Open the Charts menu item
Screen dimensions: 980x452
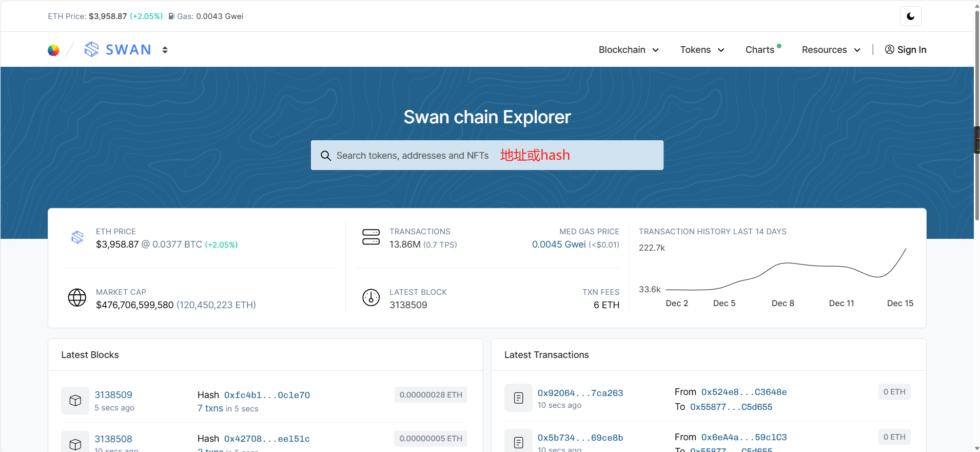760,50
